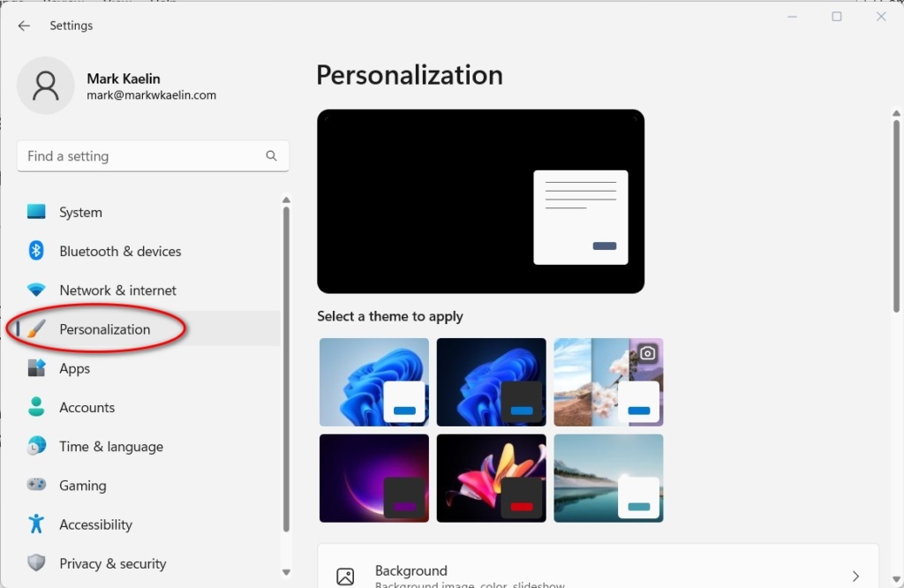Image resolution: width=904 pixels, height=588 pixels.
Task: Select the Personalization sidebar entry
Action: [104, 328]
